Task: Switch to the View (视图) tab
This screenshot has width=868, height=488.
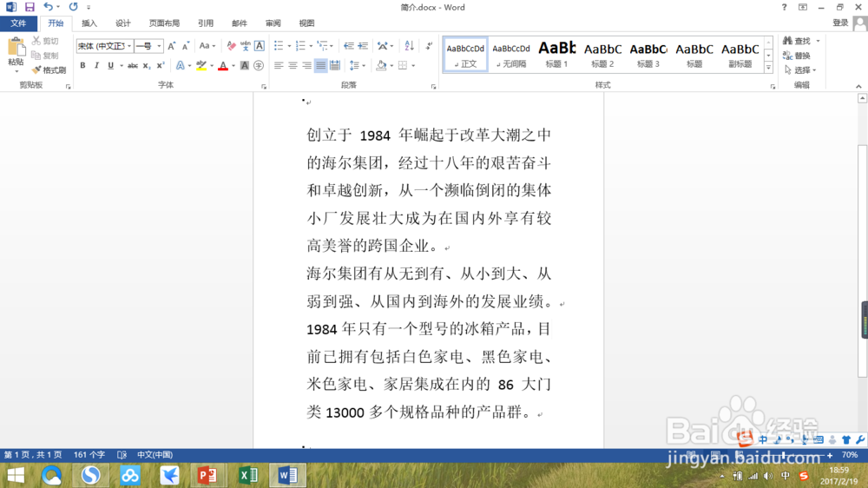Action: [306, 23]
